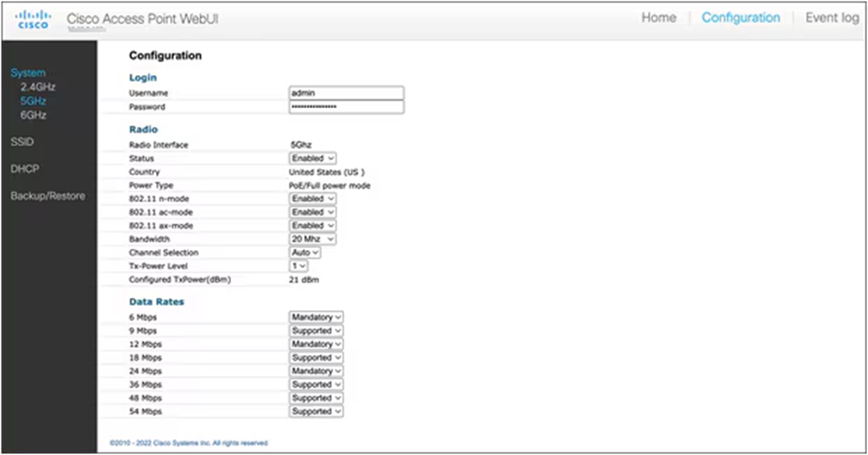Image resolution: width=868 pixels, height=455 pixels.
Task: Click the Login section heading
Action: point(143,78)
